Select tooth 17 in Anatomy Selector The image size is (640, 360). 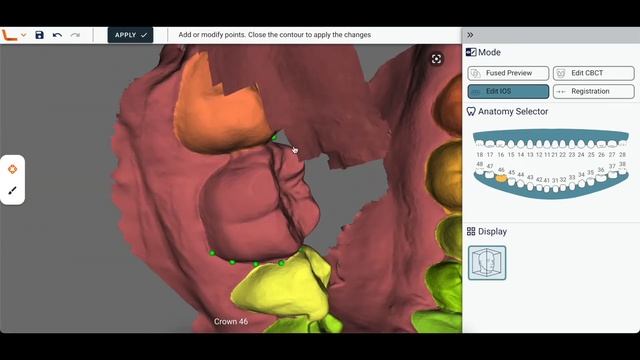[x=490, y=144]
